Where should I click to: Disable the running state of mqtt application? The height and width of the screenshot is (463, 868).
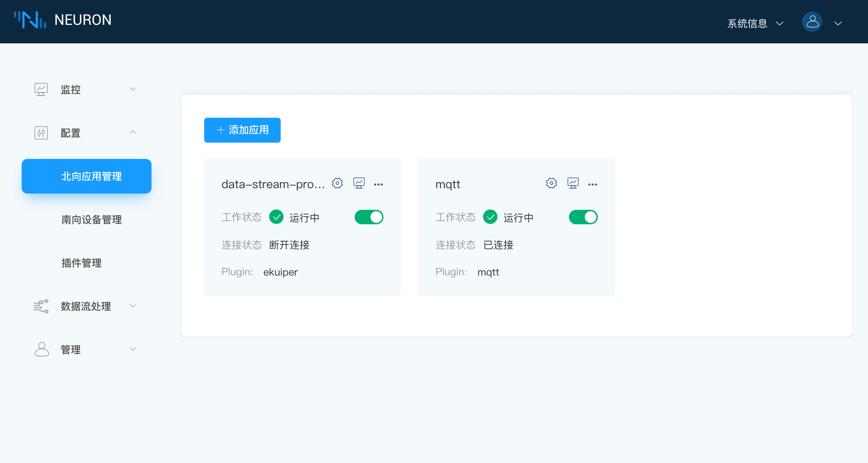pos(583,217)
